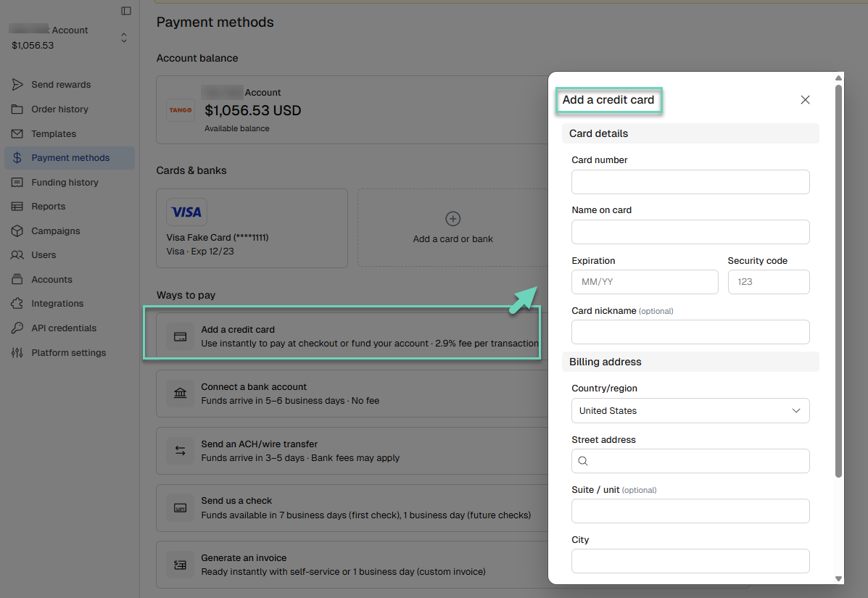Close the Add a credit card dialog
This screenshot has width=868, height=598.
click(x=805, y=99)
